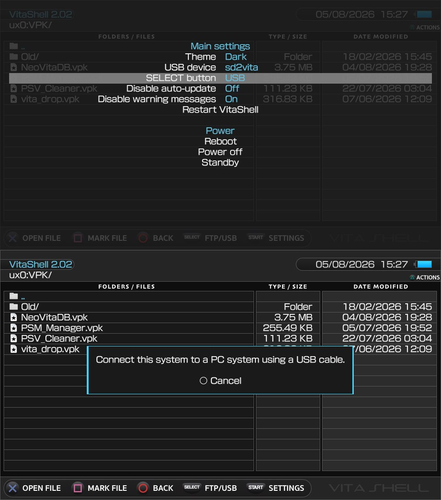Image resolution: width=441 pixels, height=500 pixels.
Task: Click 05/08/2026 15:27 clock in lower header
Action: (x=362, y=264)
